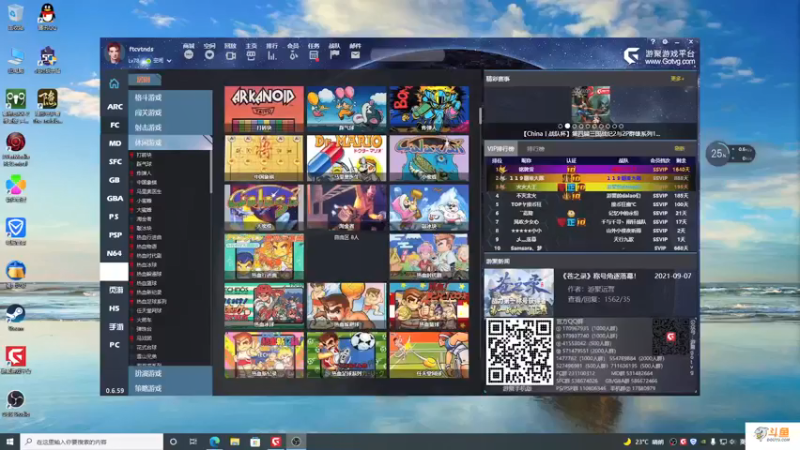Click the orange tab above categories

[x=144, y=79]
